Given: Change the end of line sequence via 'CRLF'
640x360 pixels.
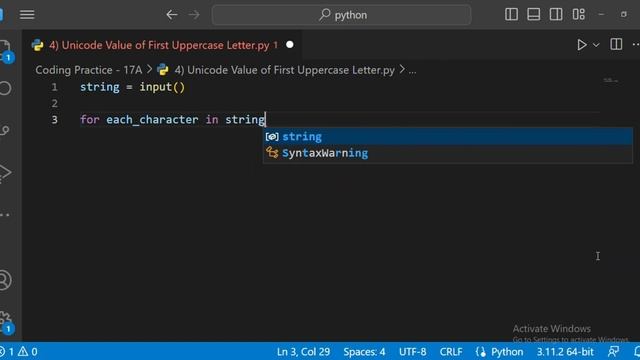Looking at the screenshot, I should point(451,352).
